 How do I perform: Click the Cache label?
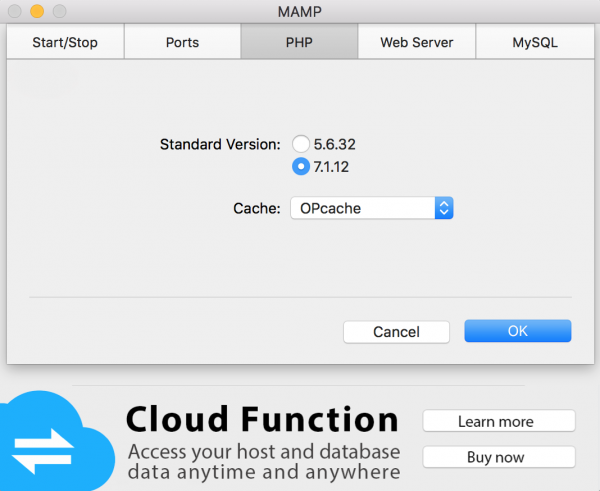[257, 208]
